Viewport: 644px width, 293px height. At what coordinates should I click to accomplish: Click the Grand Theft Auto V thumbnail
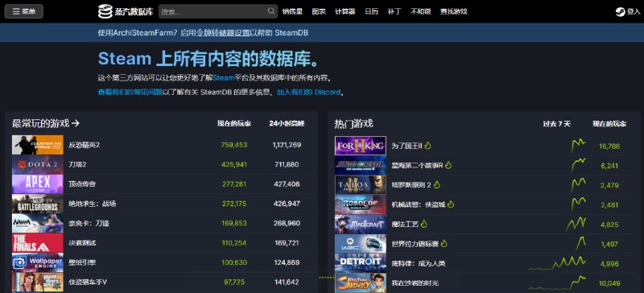[37, 283]
